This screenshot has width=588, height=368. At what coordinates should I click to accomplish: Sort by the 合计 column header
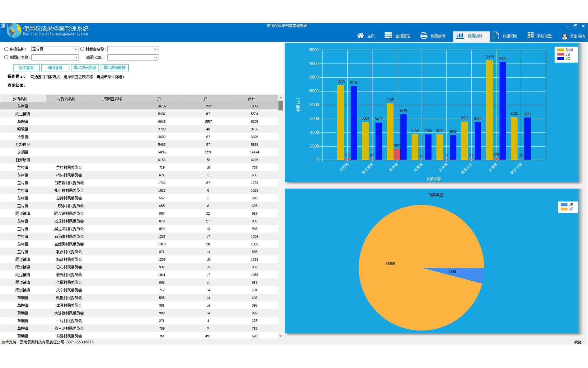254,99
